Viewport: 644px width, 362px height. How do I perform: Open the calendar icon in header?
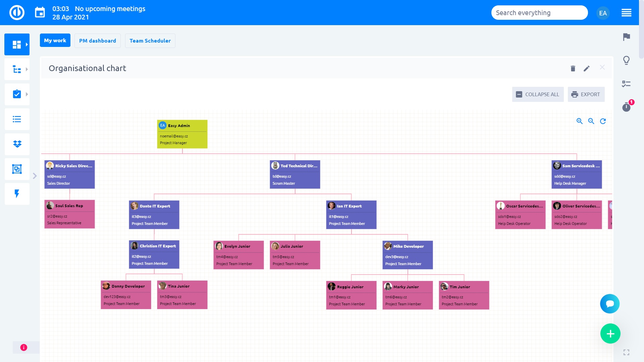click(40, 13)
